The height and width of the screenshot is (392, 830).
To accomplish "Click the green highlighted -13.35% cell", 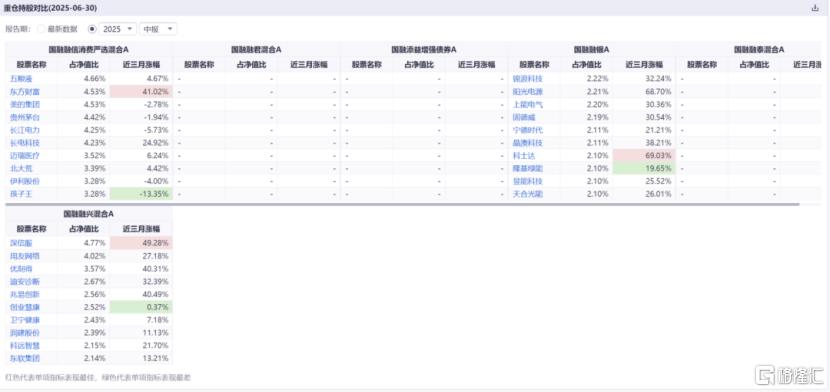I will coord(141,194).
